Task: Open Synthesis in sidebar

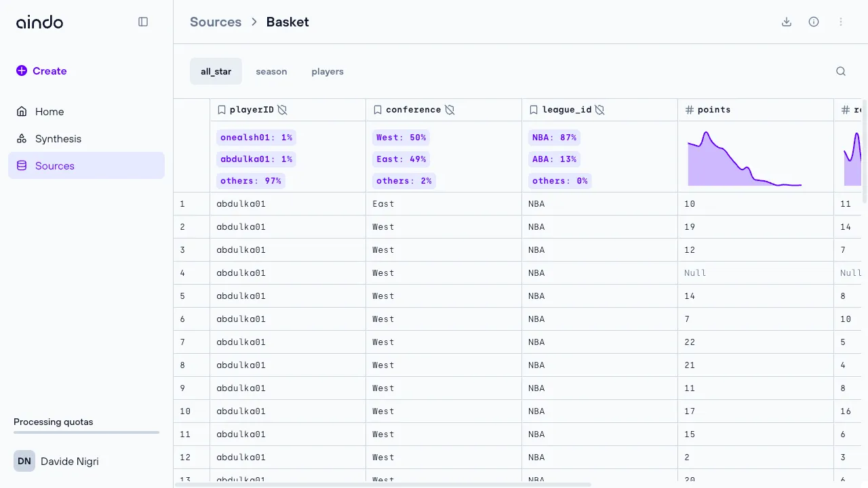Action: (x=86, y=138)
